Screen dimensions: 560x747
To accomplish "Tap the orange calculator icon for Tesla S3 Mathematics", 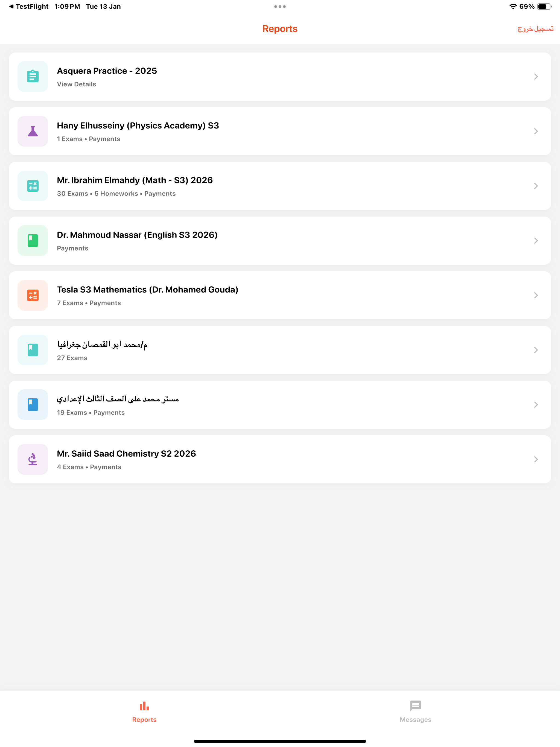I will (x=33, y=295).
